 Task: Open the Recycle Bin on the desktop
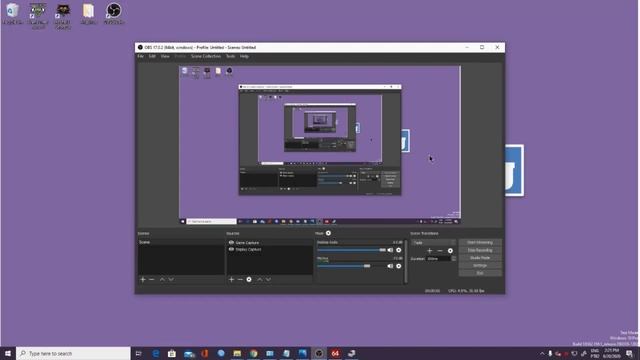(12, 13)
